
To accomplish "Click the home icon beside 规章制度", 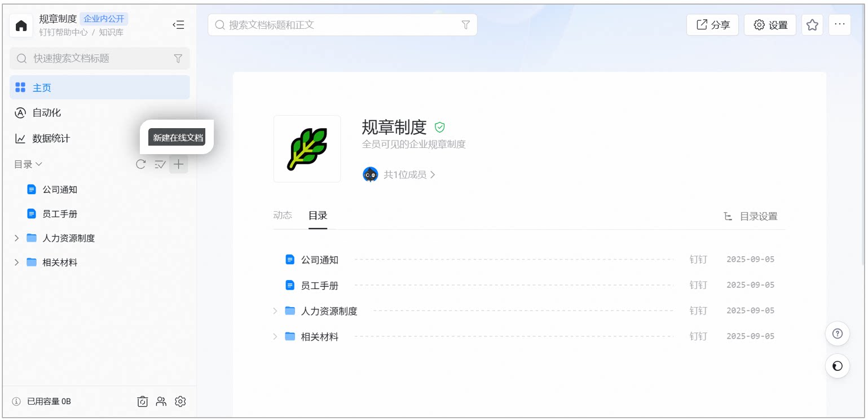I will click(x=21, y=25).
